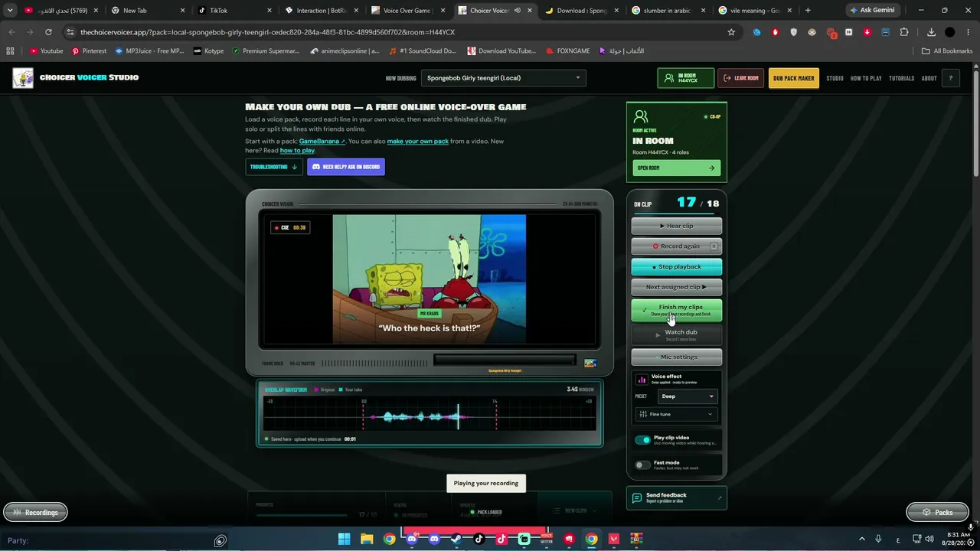Click the taskbar microphone icon
Viewport: 980px width, 551px height.
(x=878, y=539)
